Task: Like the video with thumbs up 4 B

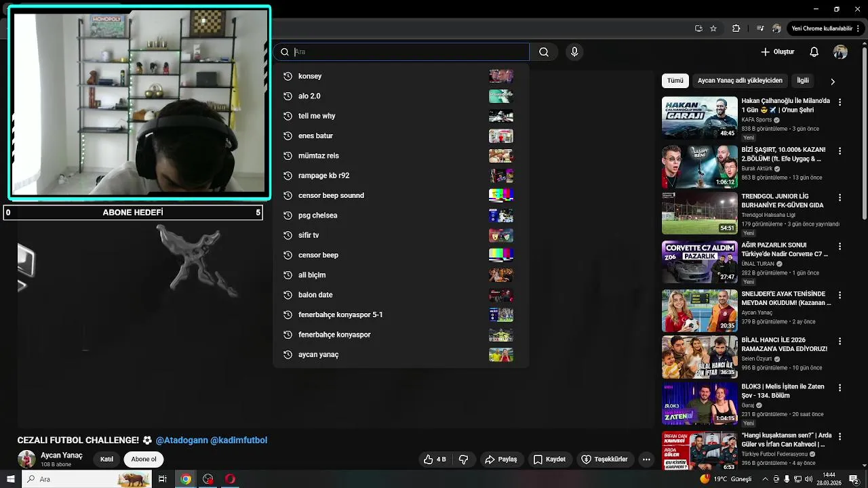Action: [x=435, y=460]
